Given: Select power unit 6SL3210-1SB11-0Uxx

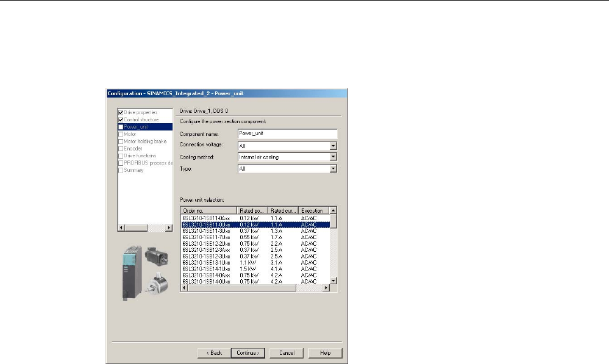Looking at the screenshot, I should pos(255,224).
